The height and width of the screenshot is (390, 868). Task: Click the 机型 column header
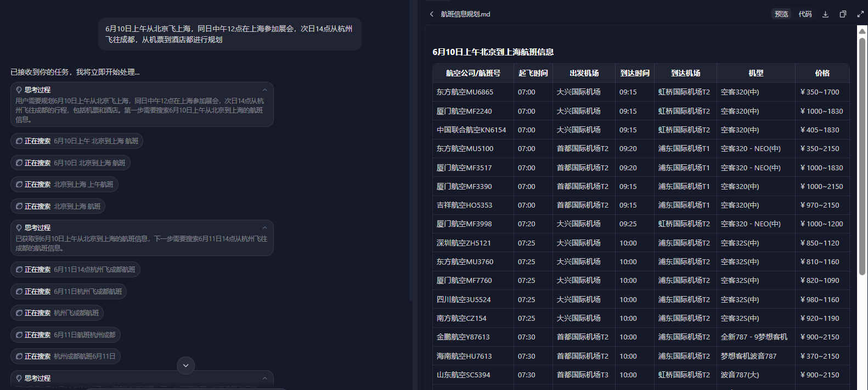[756, 73]
